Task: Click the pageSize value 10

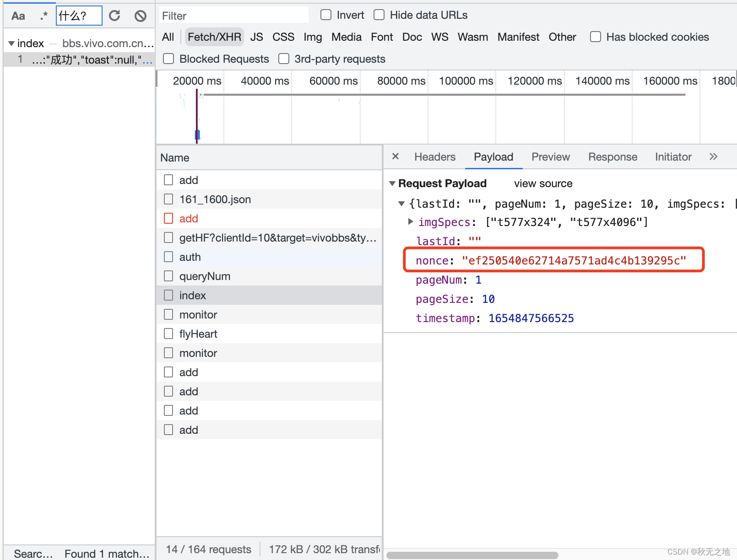Action: point(488,299)
